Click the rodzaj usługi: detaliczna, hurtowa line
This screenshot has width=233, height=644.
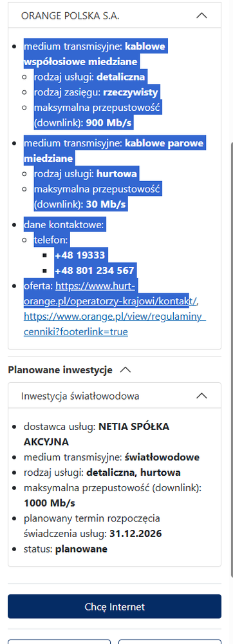102,473
